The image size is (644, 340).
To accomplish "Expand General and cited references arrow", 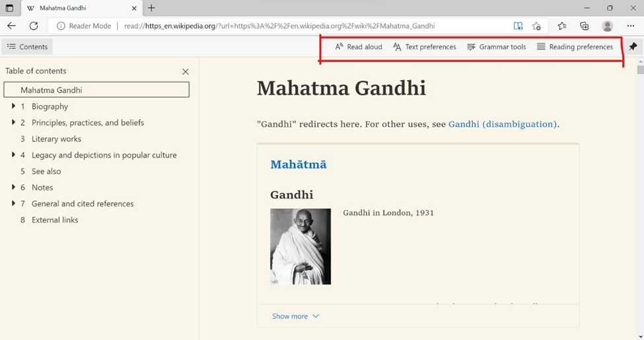I will (x=13, y=203).
